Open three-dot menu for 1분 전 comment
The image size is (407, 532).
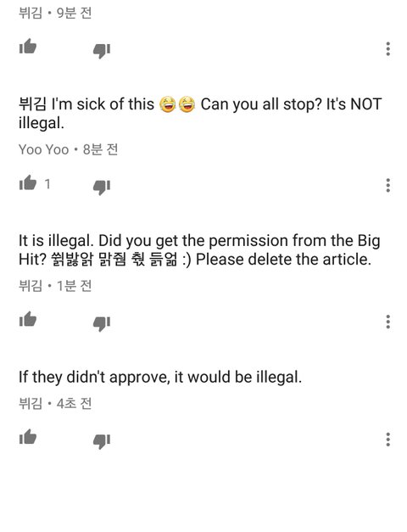click(x=388, y=322)
